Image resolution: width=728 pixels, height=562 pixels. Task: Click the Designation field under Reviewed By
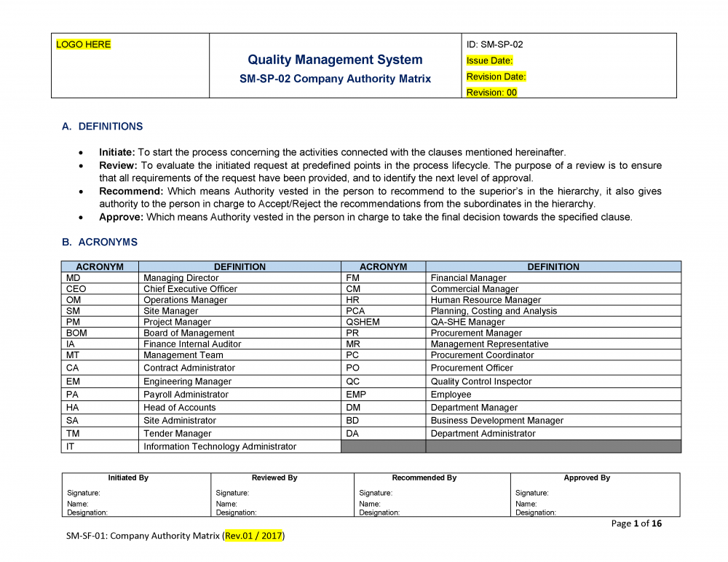(x=237, y=512)
